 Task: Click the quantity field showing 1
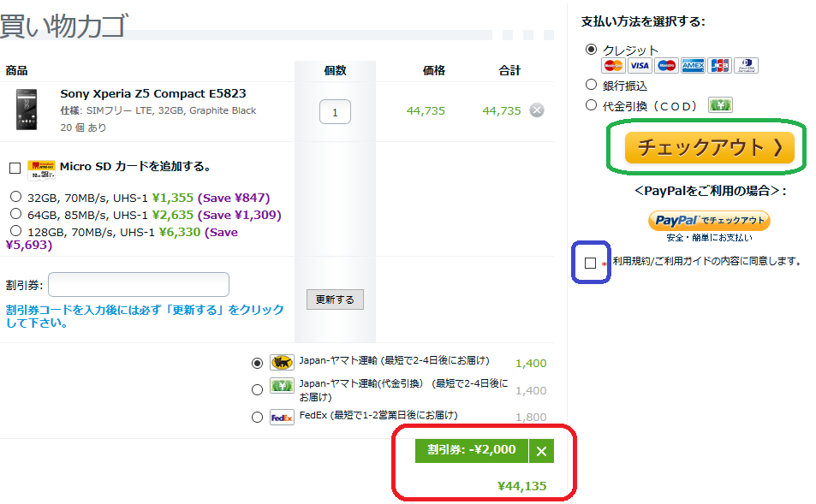(x=335, y=112)
